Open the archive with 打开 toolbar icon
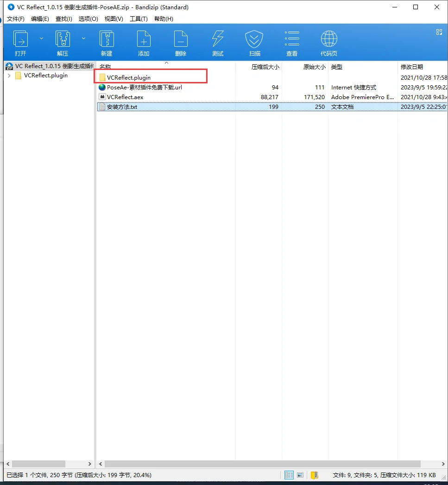This screenshot has width=448, height=485. click(x=20, y=42)
